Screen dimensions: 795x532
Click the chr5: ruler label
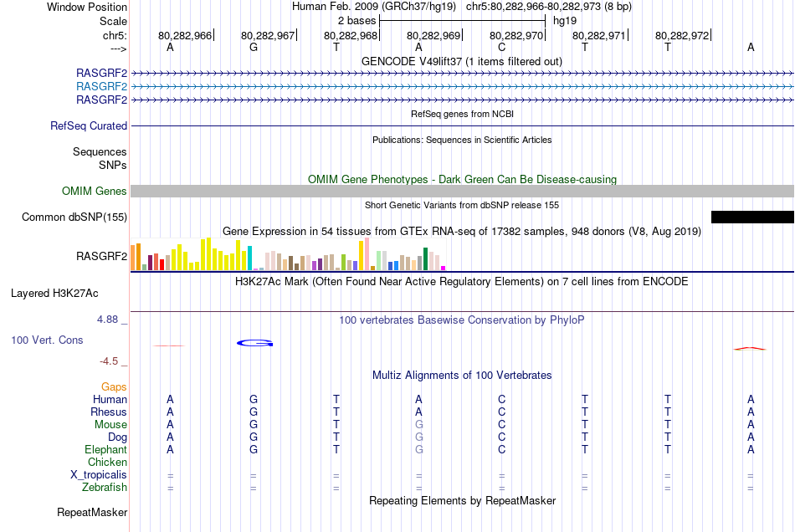[115, 35]
